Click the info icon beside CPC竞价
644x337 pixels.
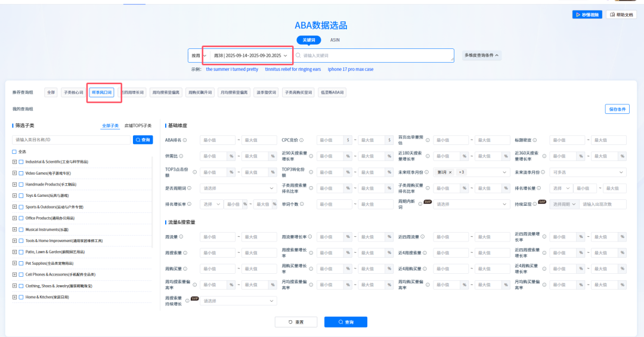point(302,140)
